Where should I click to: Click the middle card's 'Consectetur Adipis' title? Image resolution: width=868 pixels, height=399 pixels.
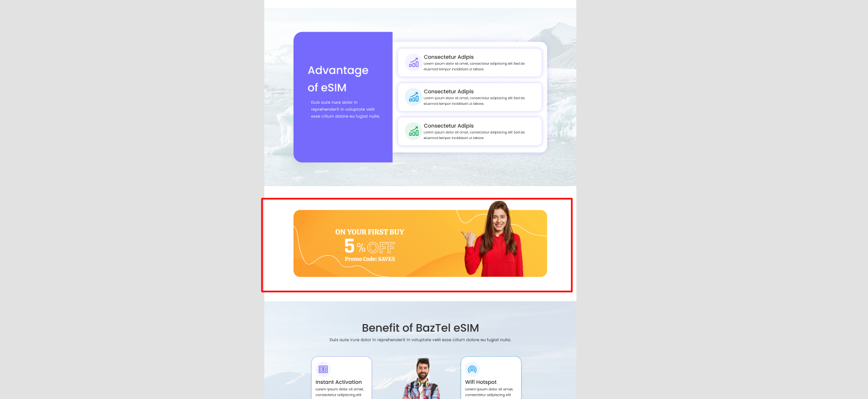point(449,92)
